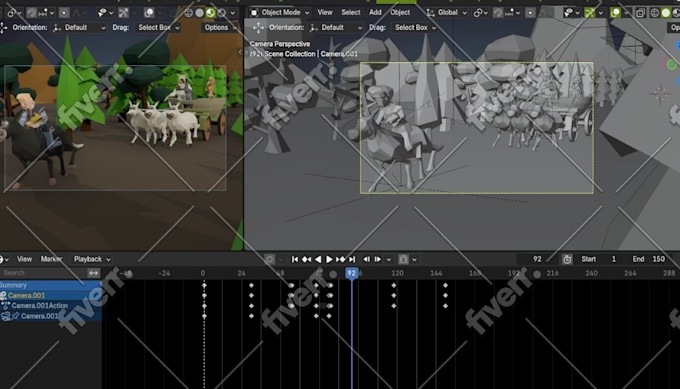
Task: Switch right viewport to wireframe shading
Action: (655, 13)
